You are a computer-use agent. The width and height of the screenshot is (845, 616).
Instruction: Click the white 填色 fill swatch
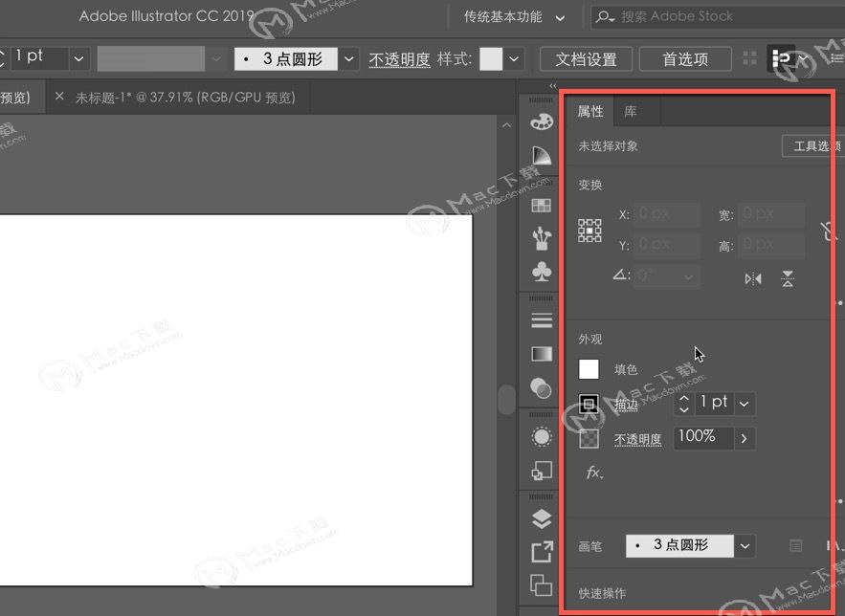tap(589, 369)
